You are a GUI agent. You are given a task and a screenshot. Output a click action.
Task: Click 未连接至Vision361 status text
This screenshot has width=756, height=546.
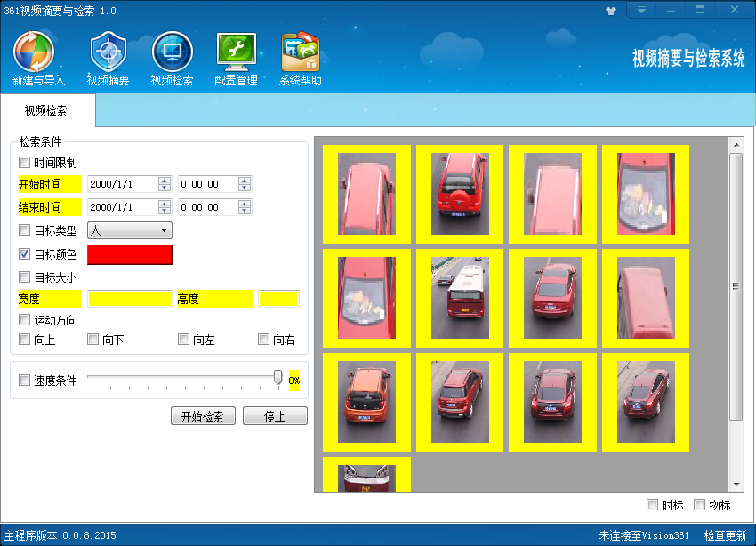click(644, 535)
